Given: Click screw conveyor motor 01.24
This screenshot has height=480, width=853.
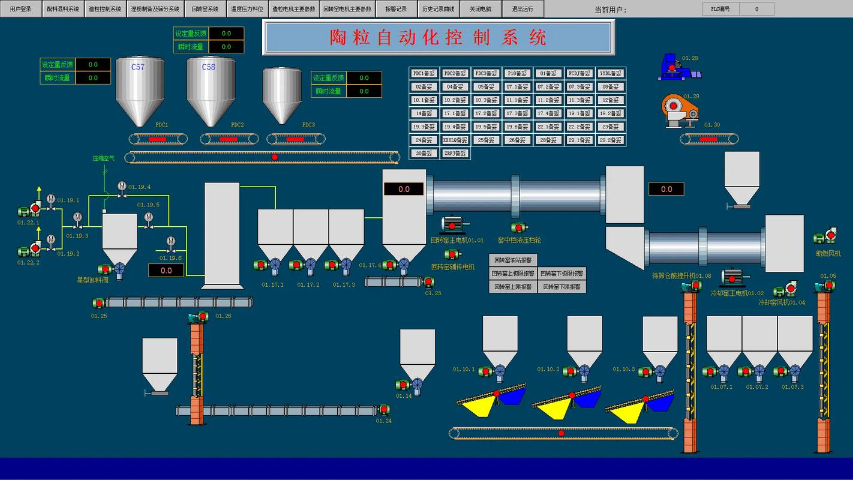Looking at the screenshot, I should point(384,409).
